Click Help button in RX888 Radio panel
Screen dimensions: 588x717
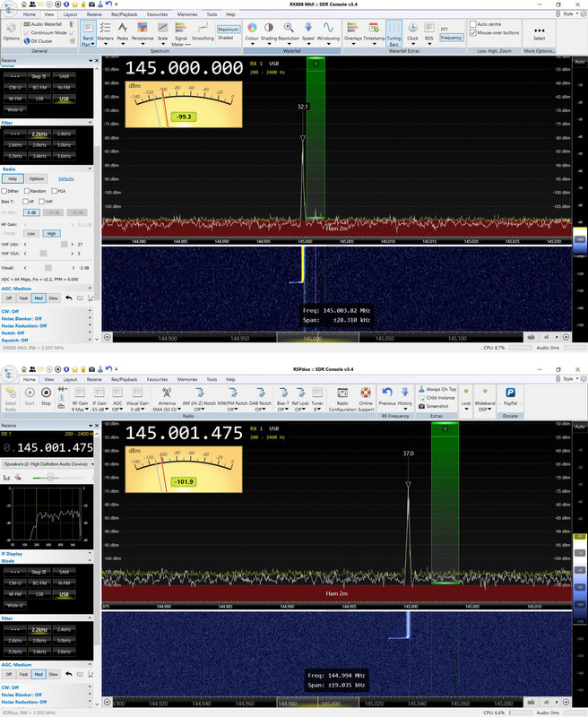click(x=13, y=178)
